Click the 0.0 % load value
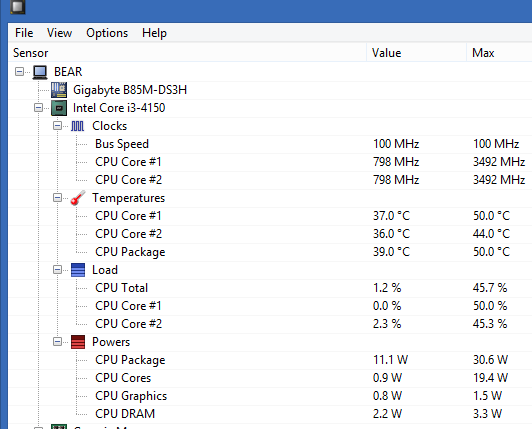The width and height of the screenshot is (532, 429). tap(387, 306)
